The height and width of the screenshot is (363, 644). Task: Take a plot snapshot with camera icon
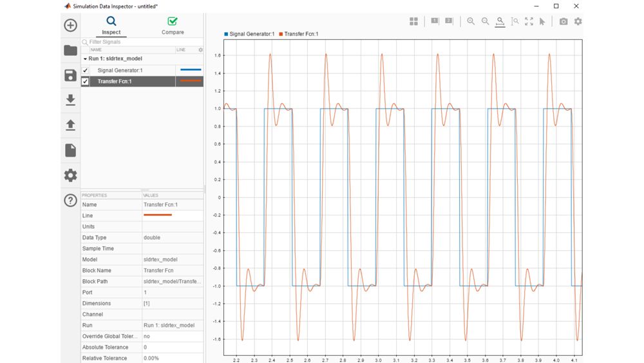(x=563, y=21)
